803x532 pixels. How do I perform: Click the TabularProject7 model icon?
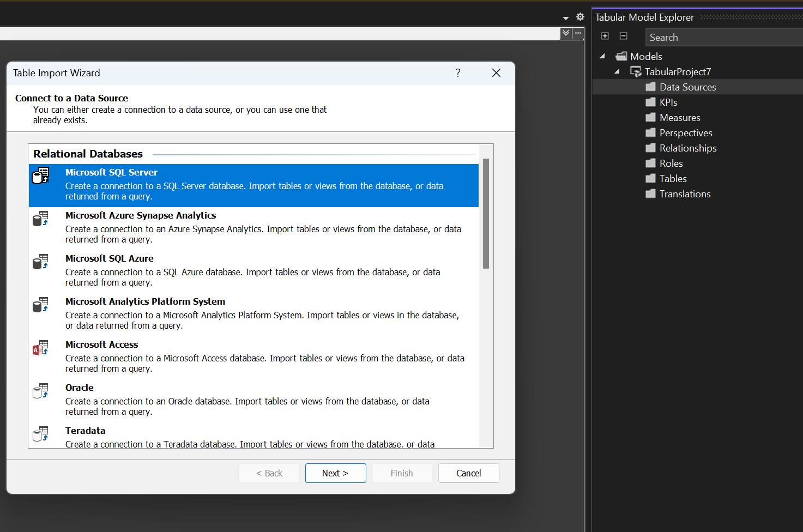[x=636, y=71]
